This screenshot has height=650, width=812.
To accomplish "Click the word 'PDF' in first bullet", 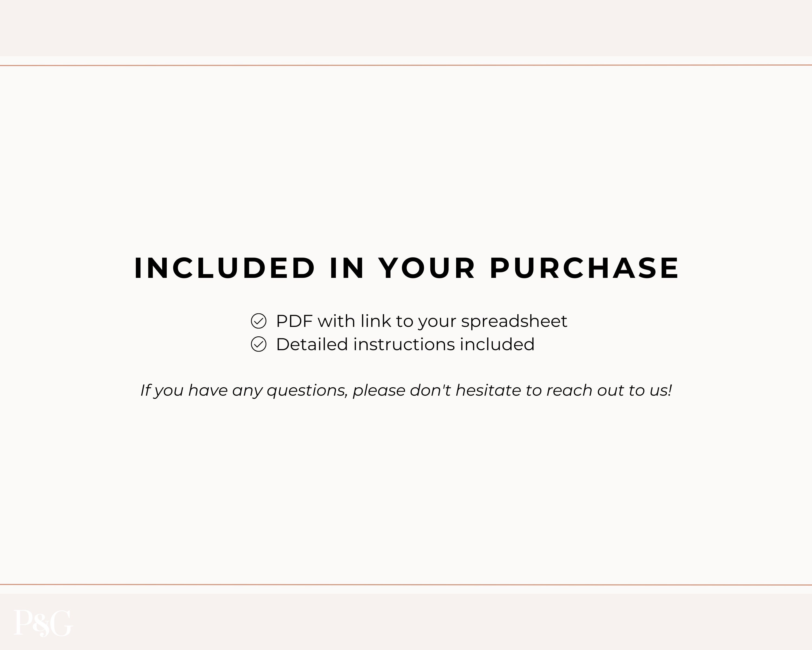I will (x=294, y=321).
